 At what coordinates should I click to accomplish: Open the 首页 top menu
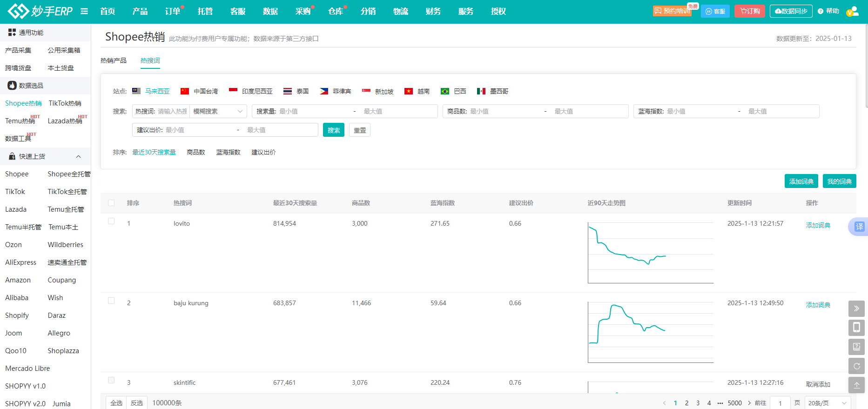click(x=108, y=11)
